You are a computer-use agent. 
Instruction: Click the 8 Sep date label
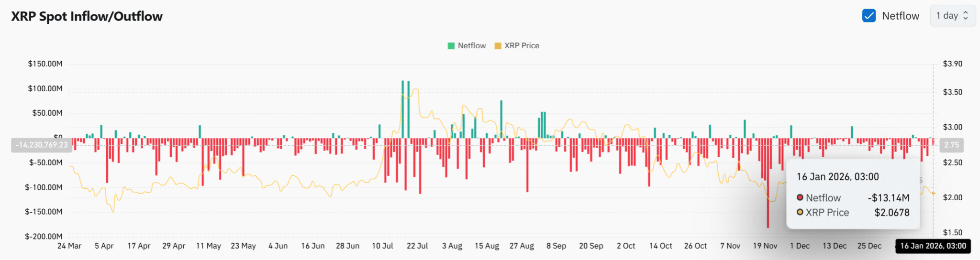pyautogui.click(x=557, y=246)
